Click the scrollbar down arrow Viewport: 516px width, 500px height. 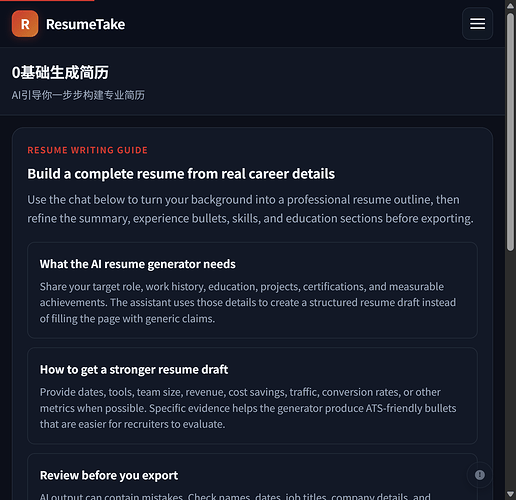[510, 494]
